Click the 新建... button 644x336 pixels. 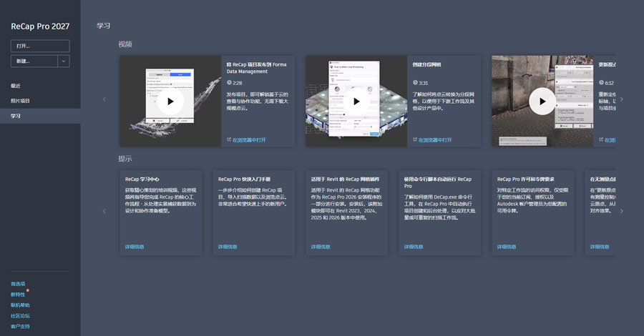click(34, 61)
